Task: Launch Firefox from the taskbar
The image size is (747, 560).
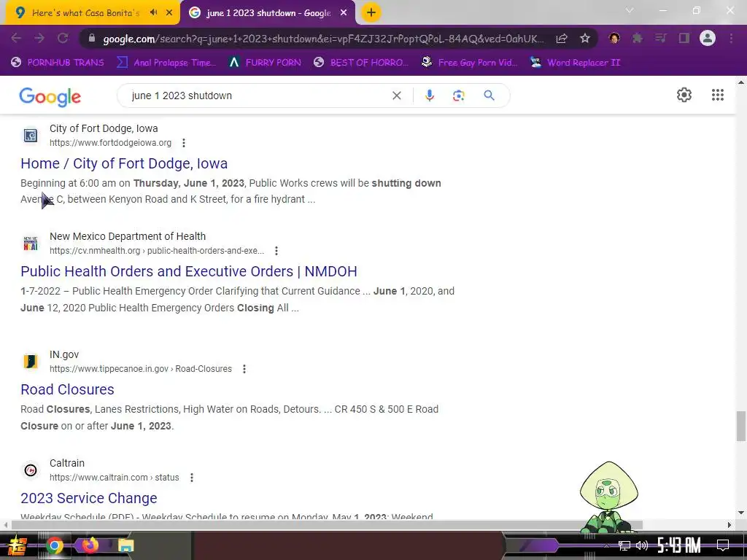Action: (90, 545)
